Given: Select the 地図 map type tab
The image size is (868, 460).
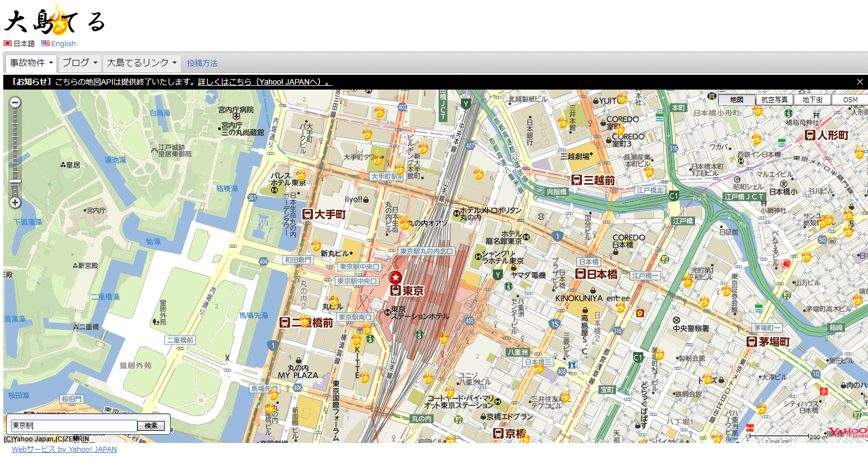Looking at the screenshot, I should (736, 99).
